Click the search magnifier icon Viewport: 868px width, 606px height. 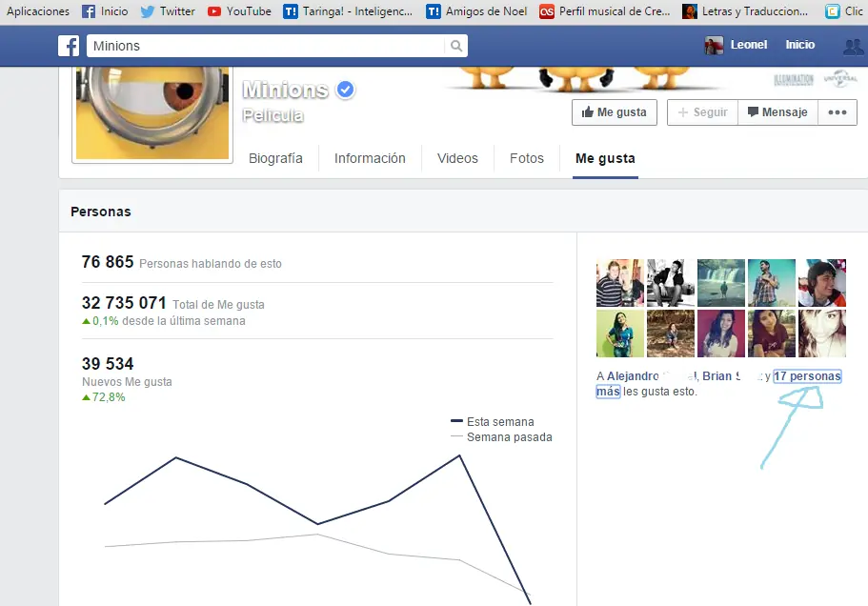coord(456,46)
